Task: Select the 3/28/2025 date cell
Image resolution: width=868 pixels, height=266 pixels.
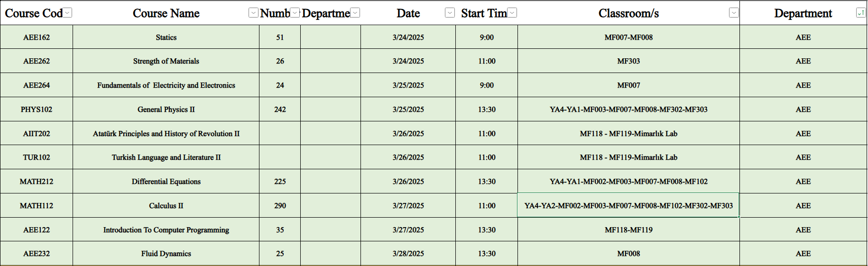Action: click(x=408, y=253)
